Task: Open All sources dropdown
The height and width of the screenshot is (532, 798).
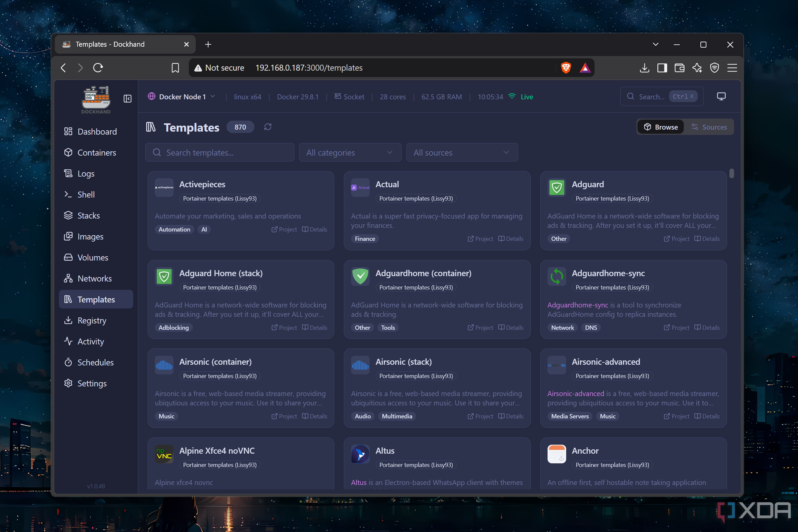Action: [x=462, y=152]
